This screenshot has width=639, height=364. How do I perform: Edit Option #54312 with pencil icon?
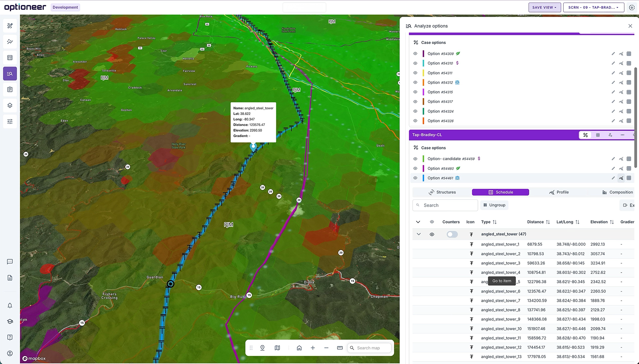coord(613,82)
